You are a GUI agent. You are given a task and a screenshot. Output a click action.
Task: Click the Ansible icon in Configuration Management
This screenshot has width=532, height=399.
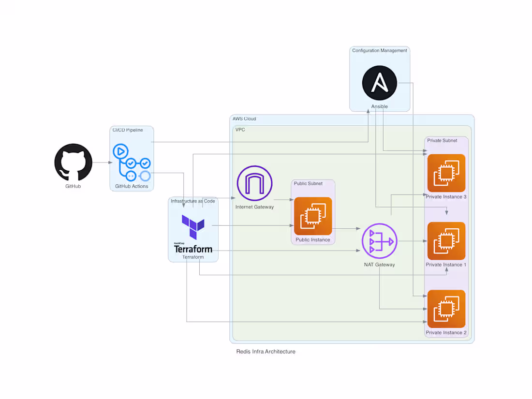380,83
